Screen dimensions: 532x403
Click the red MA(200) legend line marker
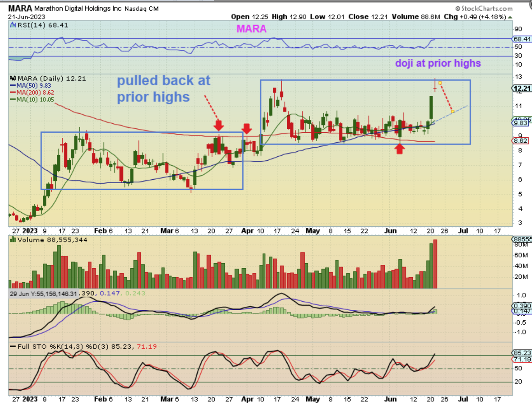coord(12,92)
